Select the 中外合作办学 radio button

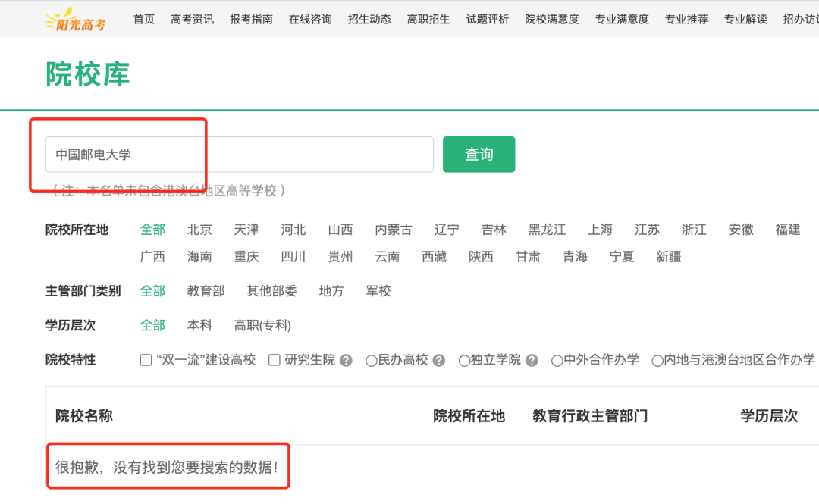coord(557,361)
